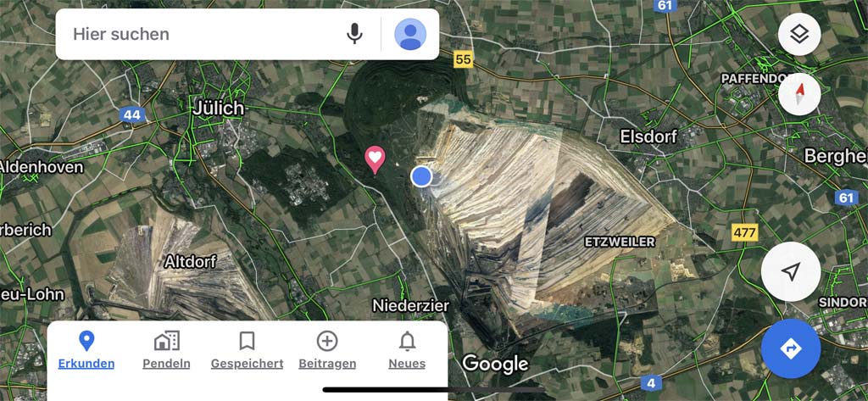Tap the road 477 shield marker
This screenshot has height=401, width=868.
[744, 233]
